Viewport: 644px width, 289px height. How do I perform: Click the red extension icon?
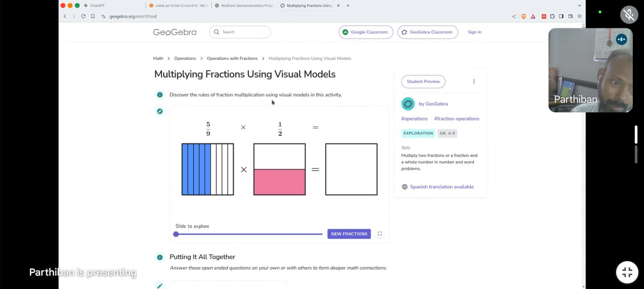coord(544,16)
